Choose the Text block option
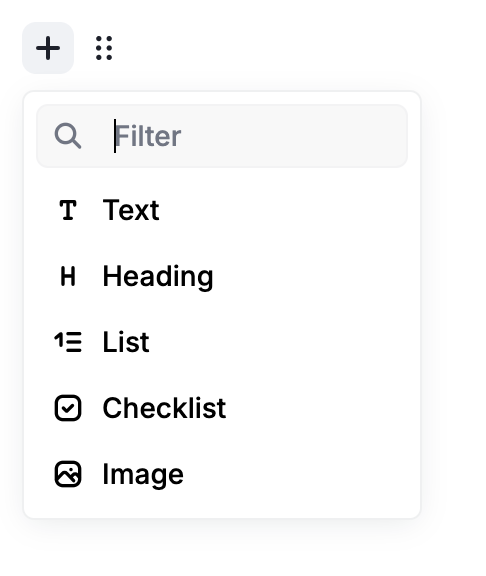This screenshot has width=486, height=576. point(222,210)
